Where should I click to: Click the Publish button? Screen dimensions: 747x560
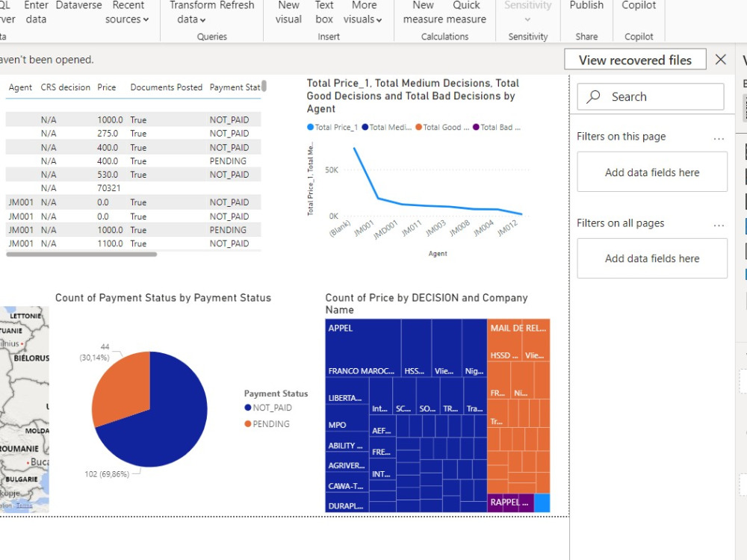pos(586,6)
